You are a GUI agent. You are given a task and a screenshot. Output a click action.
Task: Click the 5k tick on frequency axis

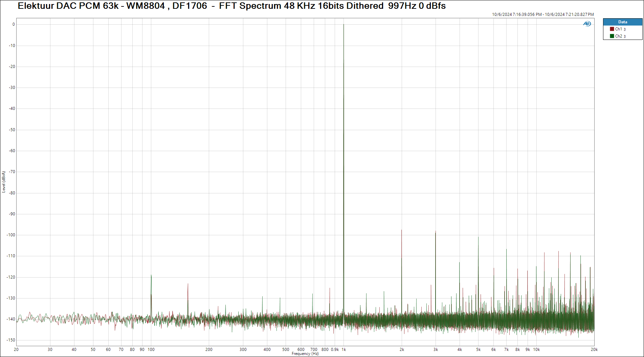(478, 350)
